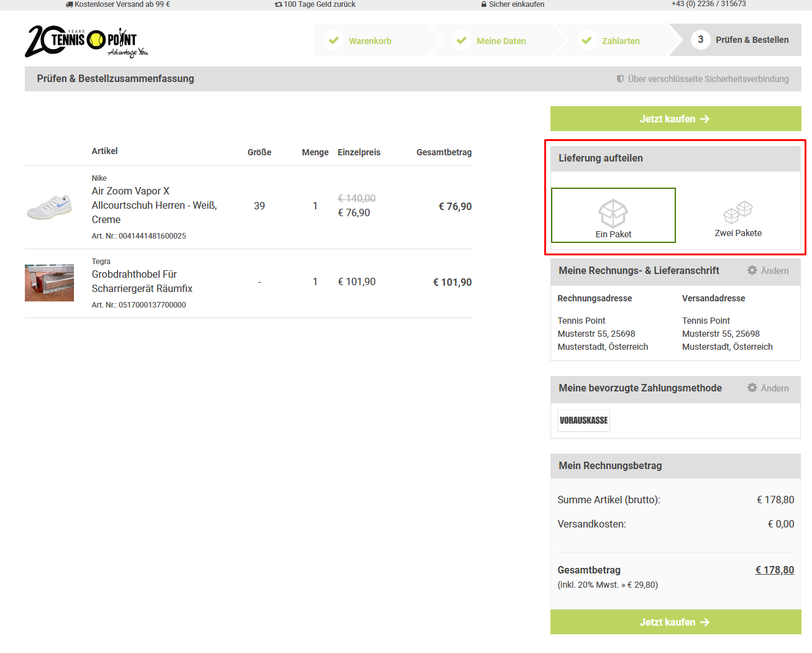Open the Tennis Point logo homepage
This screenshot has height=653, width=812.
(86, 42)
